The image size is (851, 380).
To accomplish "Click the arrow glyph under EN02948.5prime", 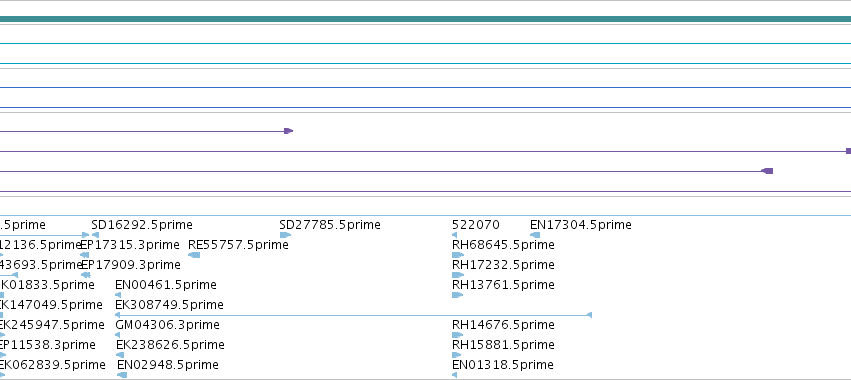I will pos(122,375).
